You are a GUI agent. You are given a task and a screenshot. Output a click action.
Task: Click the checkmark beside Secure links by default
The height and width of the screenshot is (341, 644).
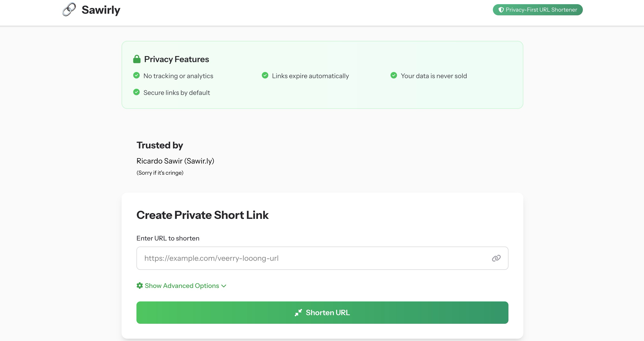tap(136, 92)
